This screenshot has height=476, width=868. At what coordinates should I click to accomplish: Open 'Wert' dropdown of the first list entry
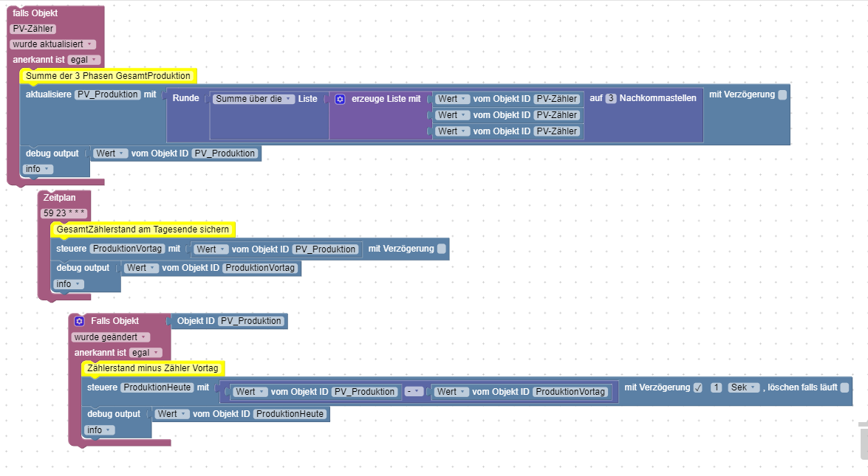click(x=452, y=99)
